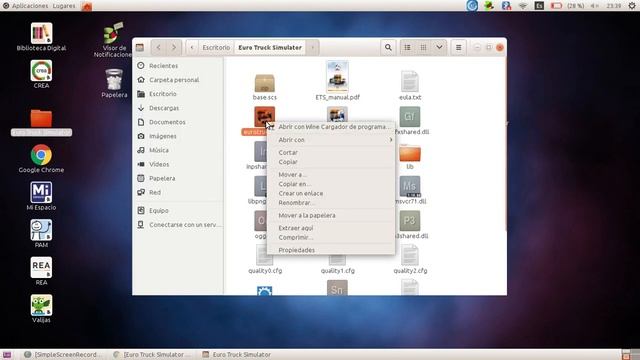Choose Copiar en... in context menu
The height and width of the screenshot is (360, 640).
click(331, 184)
